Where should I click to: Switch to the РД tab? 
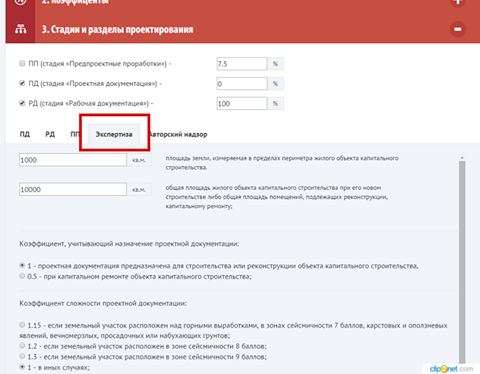click(x=50, y=134)
